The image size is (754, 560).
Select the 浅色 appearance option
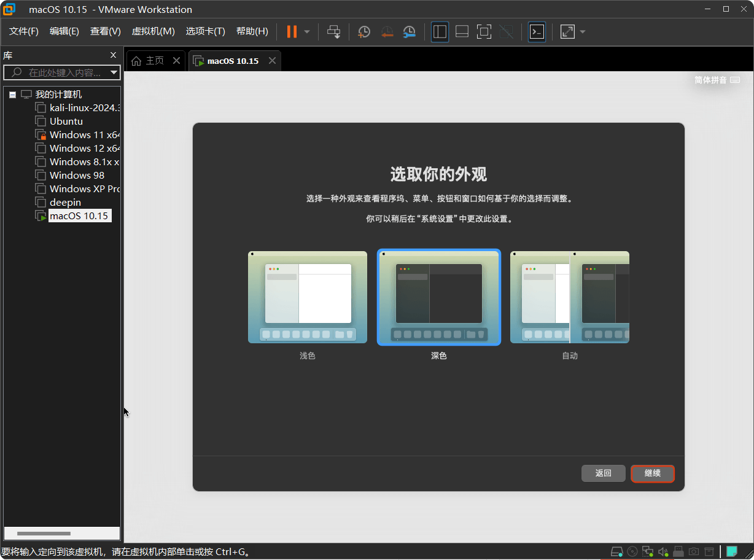[307, 297]
